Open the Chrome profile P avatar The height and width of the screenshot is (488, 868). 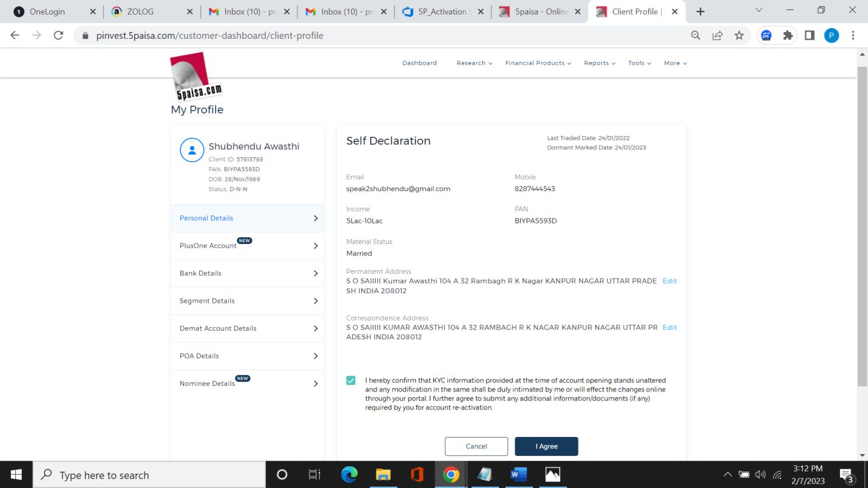831,35
